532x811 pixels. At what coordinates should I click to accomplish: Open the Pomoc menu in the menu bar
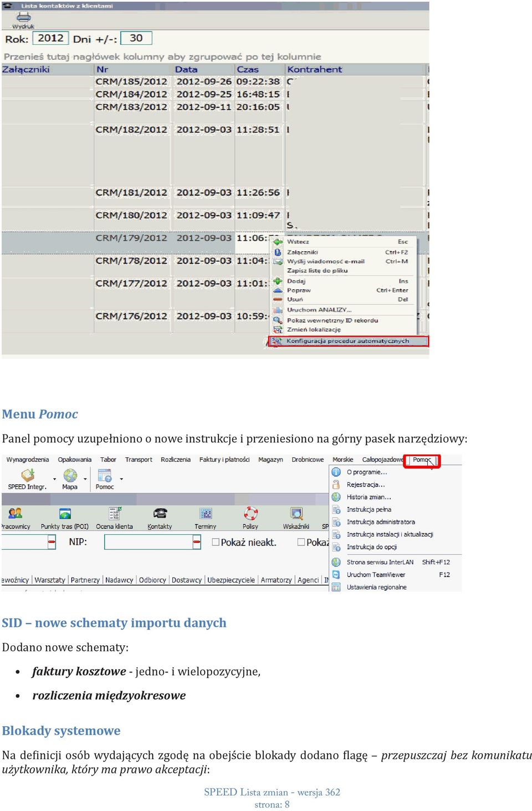coord(422,460)
